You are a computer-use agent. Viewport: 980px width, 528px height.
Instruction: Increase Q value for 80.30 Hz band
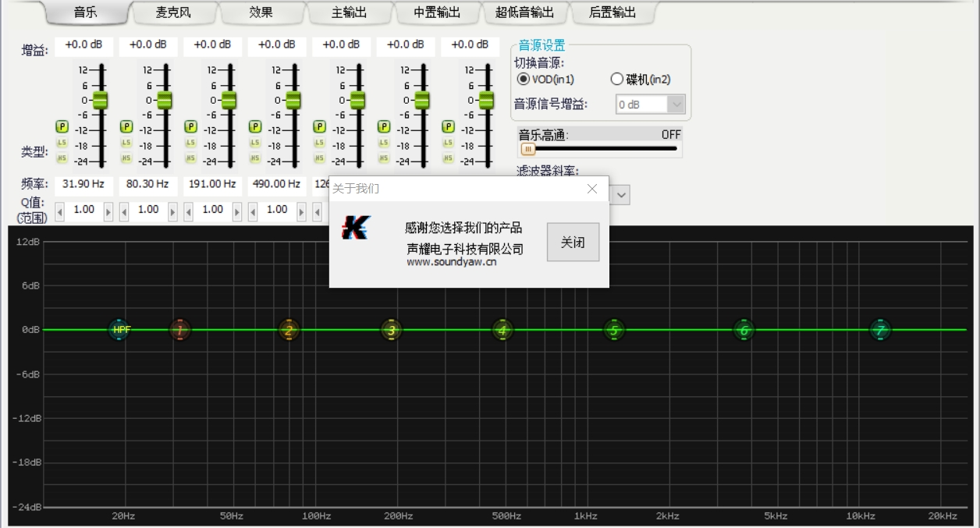(173, 211)
